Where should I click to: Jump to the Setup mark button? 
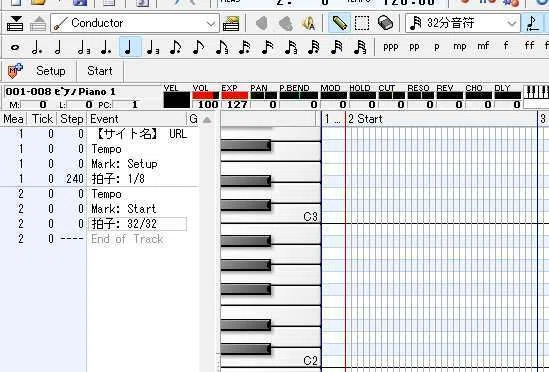point(51,71)
